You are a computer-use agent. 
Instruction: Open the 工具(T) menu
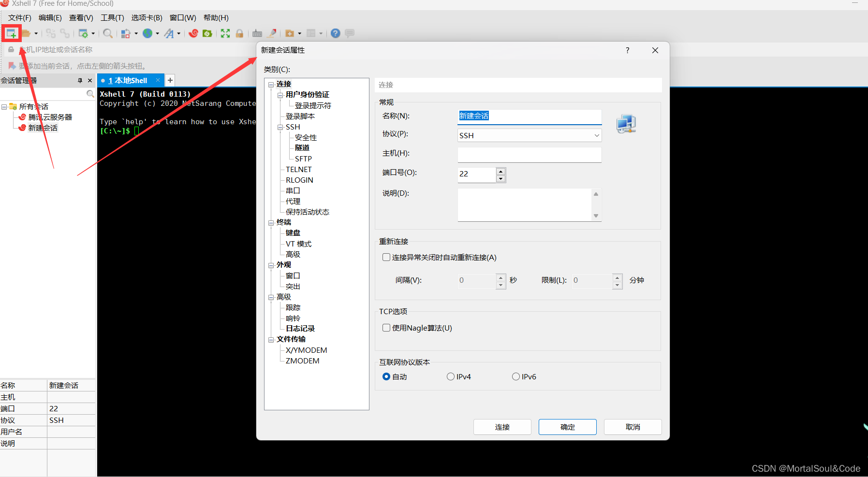tap(112, 18)
